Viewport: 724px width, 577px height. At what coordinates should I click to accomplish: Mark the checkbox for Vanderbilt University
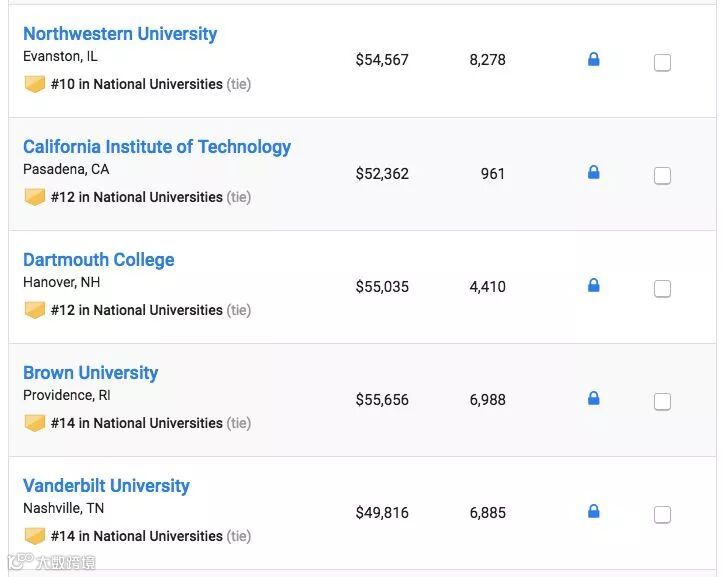(x=662, y=515)
